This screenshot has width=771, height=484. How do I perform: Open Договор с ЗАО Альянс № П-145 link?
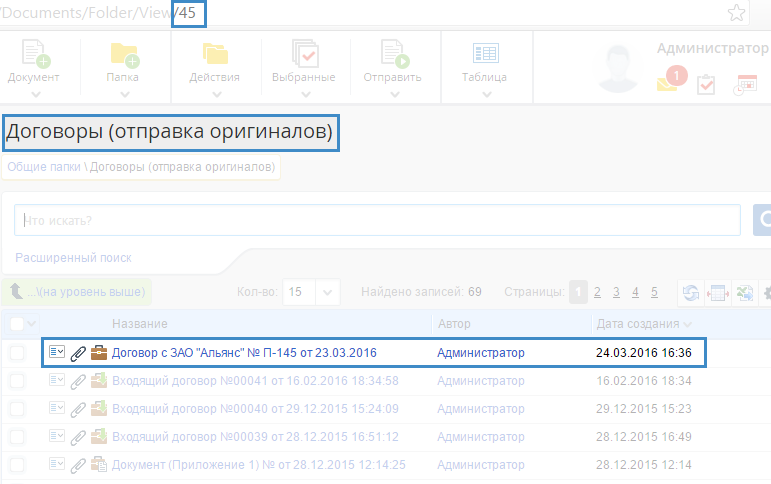(x=244, y=353)
